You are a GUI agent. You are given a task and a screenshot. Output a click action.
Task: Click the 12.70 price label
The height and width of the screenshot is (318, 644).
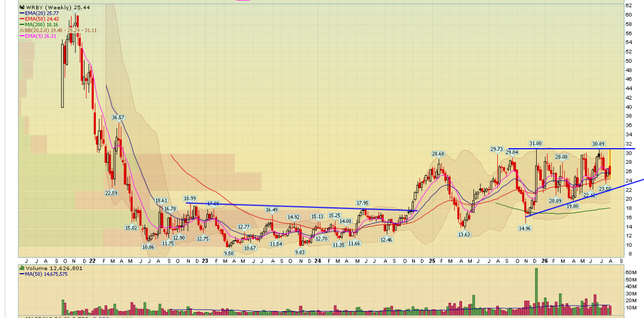pos(321,239)
